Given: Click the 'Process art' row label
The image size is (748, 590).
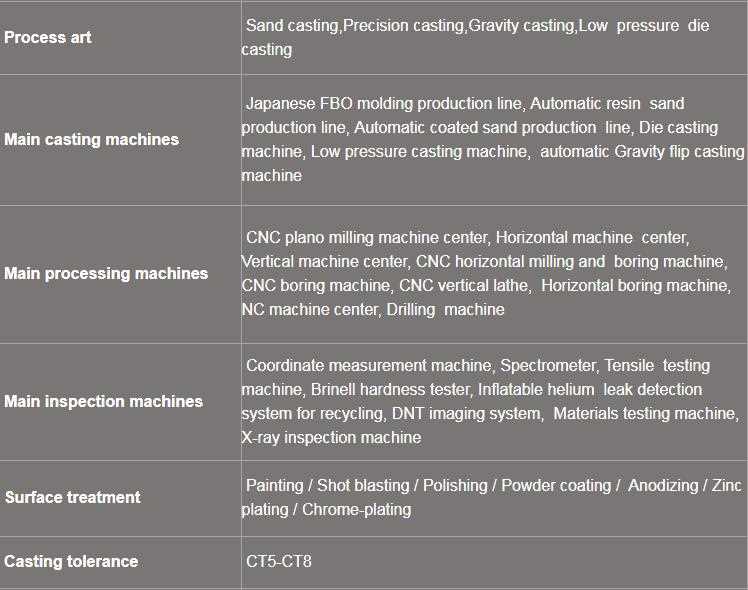Looking at the screenshot, I should point(48,37).
